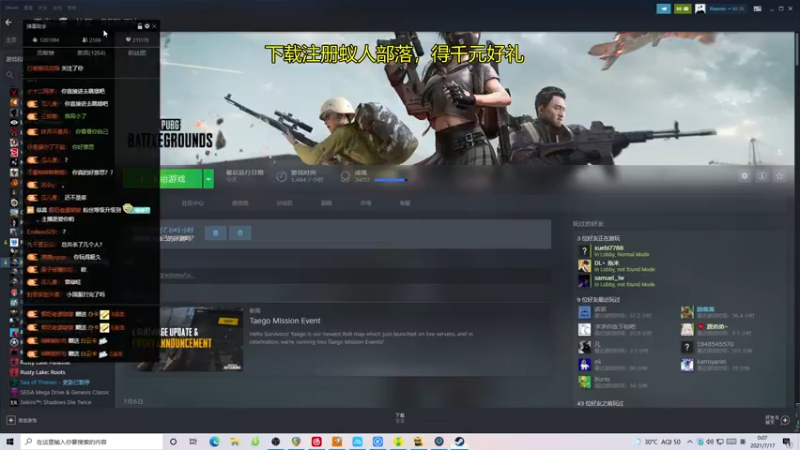The image size is (800, 450).
Task: Open friend samuel_lw profile
Action: point(609,279)
